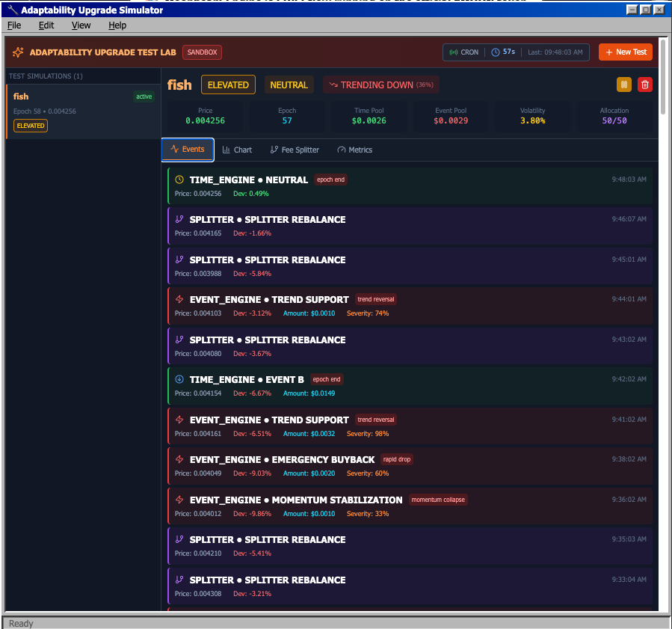Viewport: 672px width, 629px height.
Task: Open the Help menu
Action: coord(117,25)
